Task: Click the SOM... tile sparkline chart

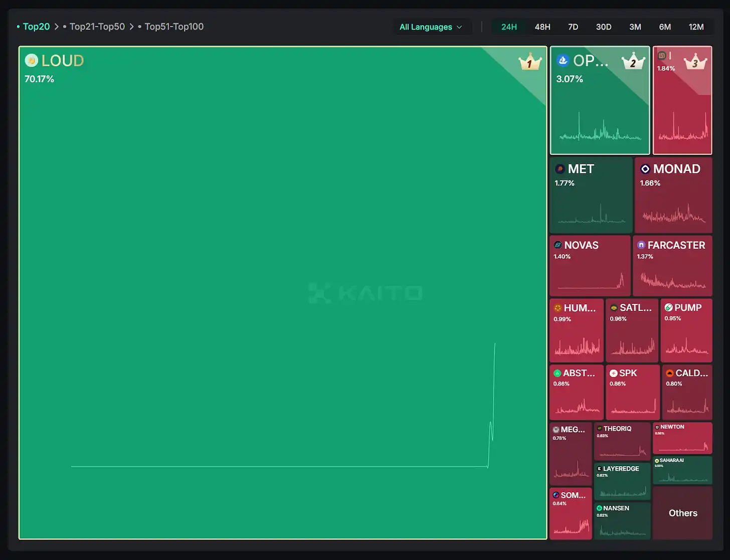Action: (x=571, y=526)
